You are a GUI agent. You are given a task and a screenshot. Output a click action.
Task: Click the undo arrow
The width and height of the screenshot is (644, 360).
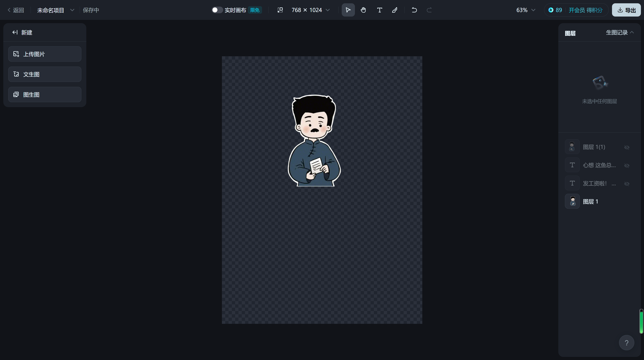[x=414, y=10]
